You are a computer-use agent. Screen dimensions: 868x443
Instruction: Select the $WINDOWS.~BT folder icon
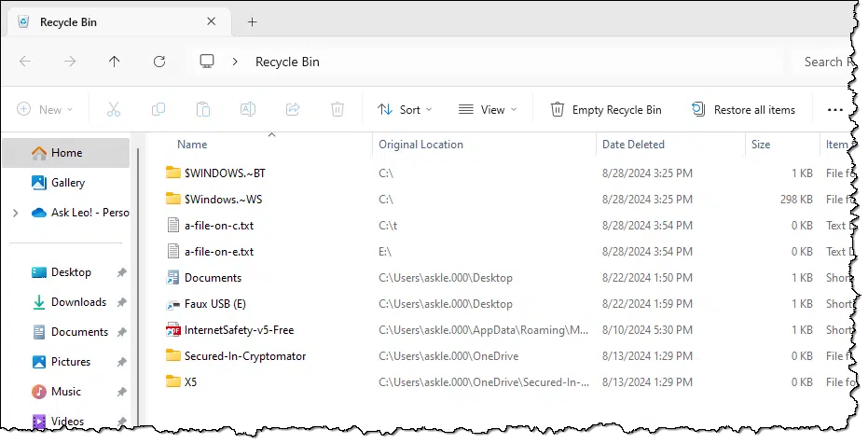(x=173, y=173)
